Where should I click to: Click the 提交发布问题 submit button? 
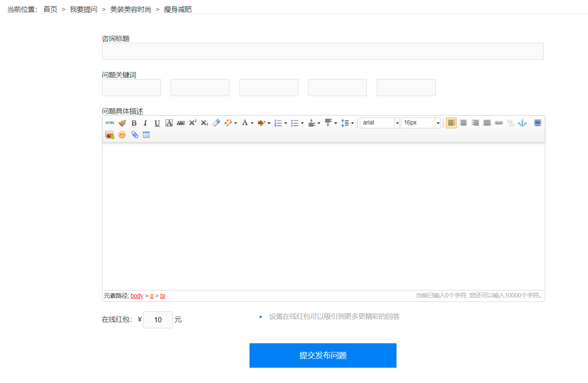[323, 355]
